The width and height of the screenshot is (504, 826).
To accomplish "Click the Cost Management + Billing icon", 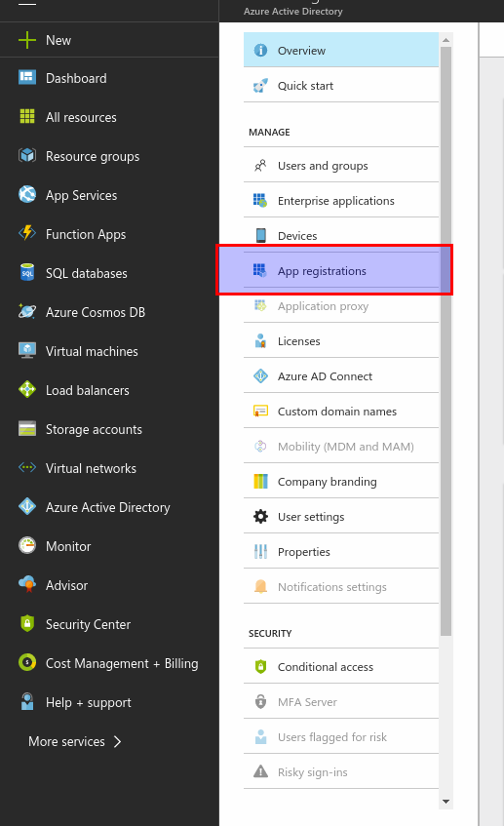I will 27,662.
